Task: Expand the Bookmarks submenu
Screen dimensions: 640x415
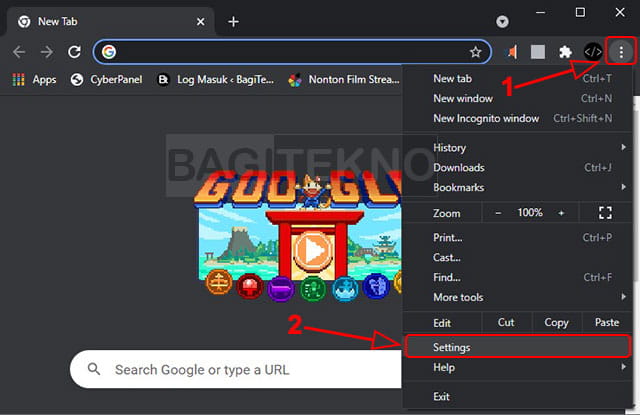Action: [x=517, y=188]
